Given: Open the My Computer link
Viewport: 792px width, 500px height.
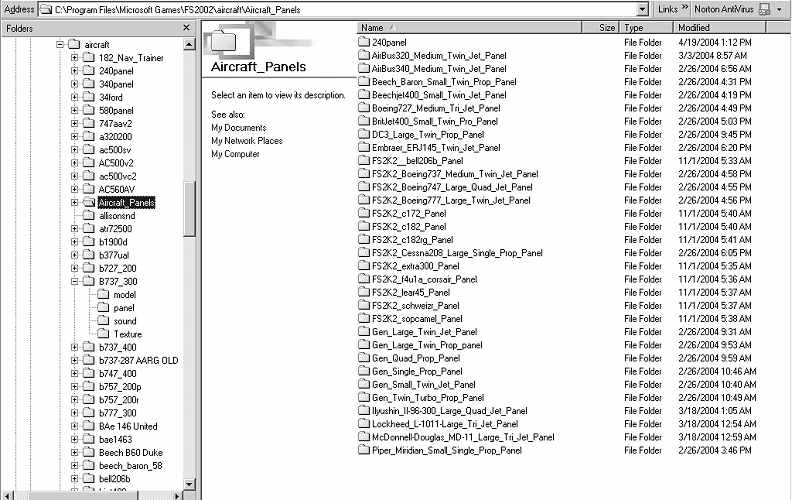Looking at the screenshot, I should 235,154.
